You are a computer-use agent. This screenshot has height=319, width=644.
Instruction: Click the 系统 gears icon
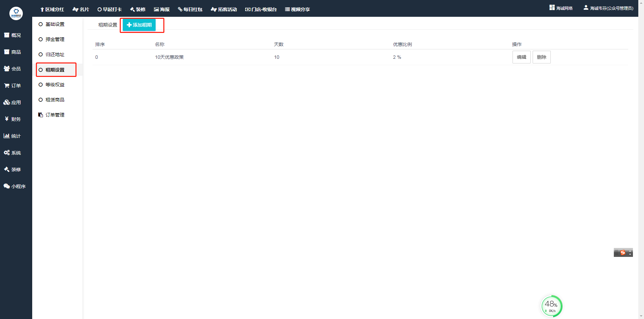(x=7, y=152)
